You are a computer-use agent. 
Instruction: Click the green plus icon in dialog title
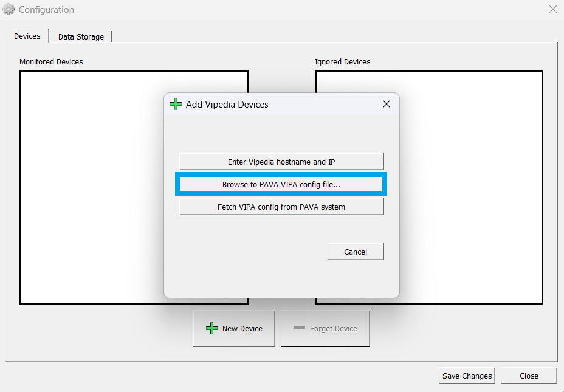[x=176, y=105]
